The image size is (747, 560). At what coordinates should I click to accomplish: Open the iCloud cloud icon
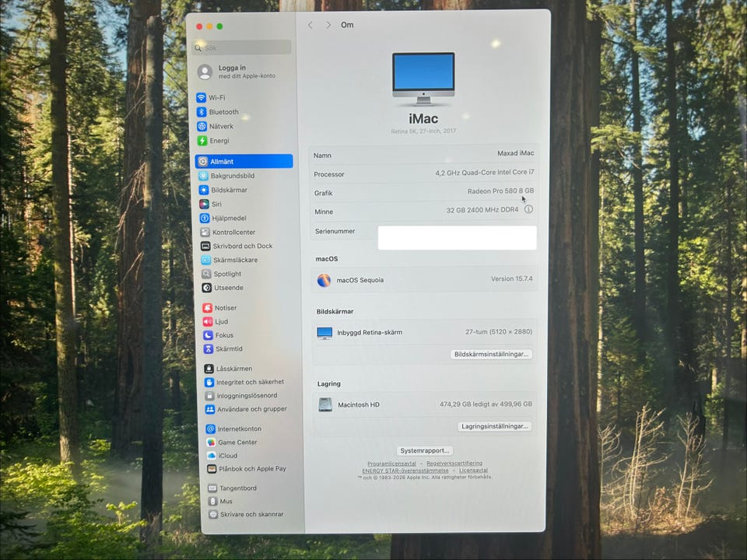point(211,456)
